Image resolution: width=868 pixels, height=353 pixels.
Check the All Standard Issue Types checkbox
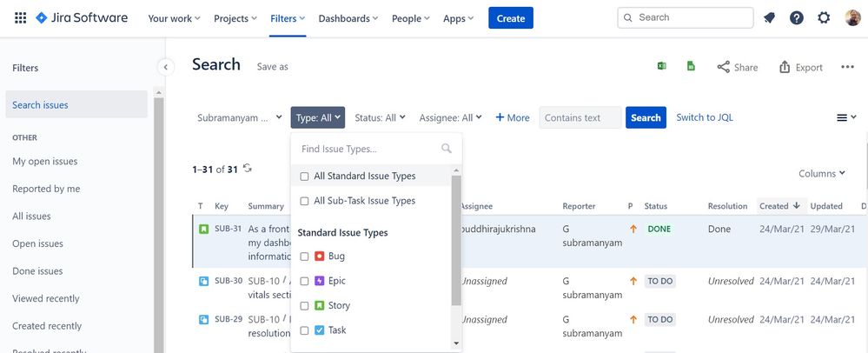pyautogui.click(x=304, y=176)
